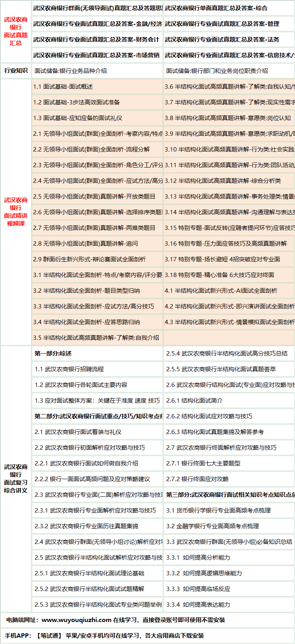Click the 武汉农商银行面试复习综合讲义 label
Screen dimensions: 295x644
[x=16, y=478]
